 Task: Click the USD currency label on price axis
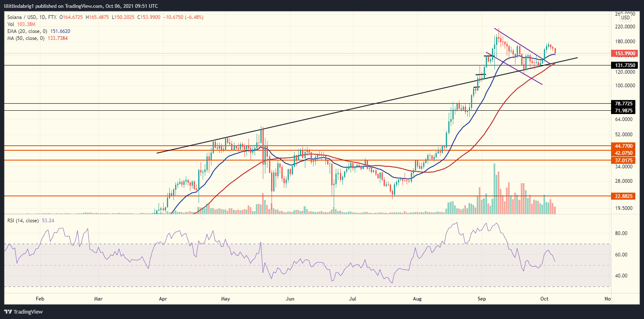coord(625,17)
